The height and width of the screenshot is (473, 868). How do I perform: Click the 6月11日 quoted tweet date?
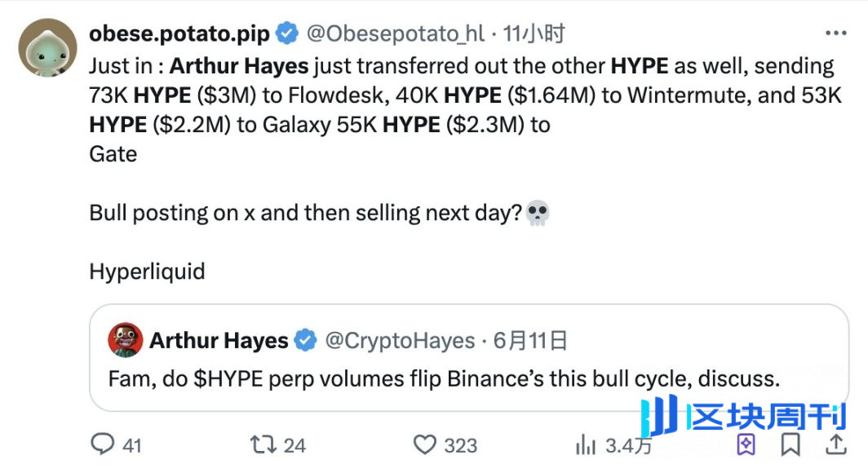point(530,340)
